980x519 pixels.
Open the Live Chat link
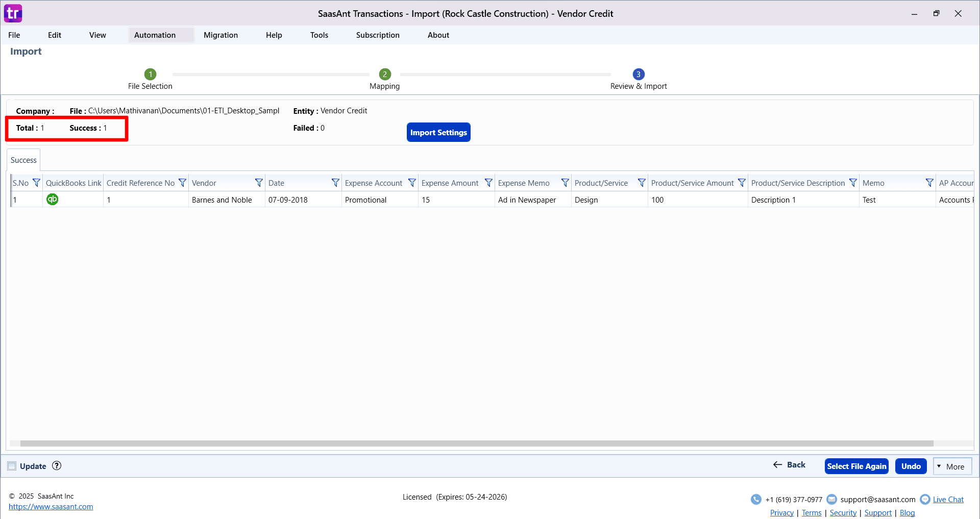(948, 499)
